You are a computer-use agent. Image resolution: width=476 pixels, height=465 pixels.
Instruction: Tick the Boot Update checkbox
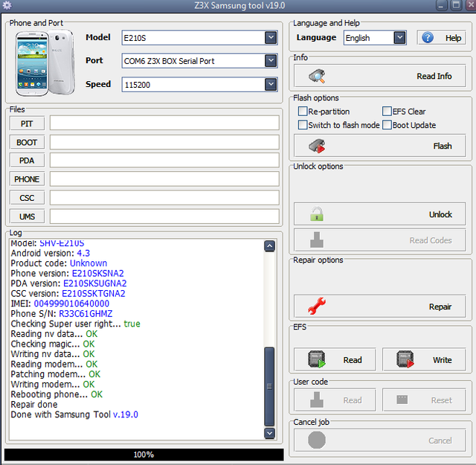point(387,125)
